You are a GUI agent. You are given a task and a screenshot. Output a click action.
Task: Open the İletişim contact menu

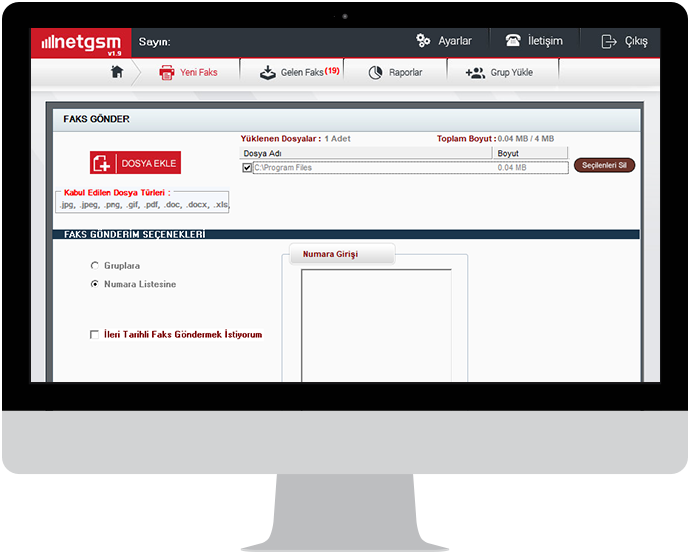[x=534, y=41]
